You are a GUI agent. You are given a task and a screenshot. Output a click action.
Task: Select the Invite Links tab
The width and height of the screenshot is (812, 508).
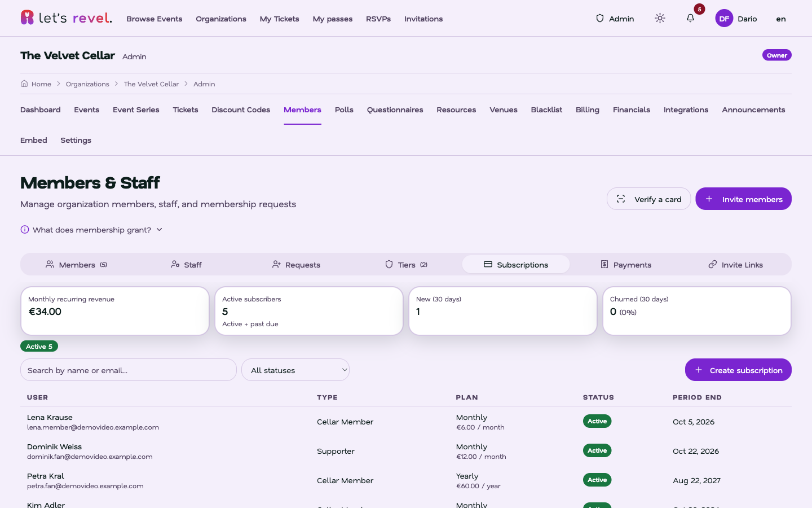point(735,265)
